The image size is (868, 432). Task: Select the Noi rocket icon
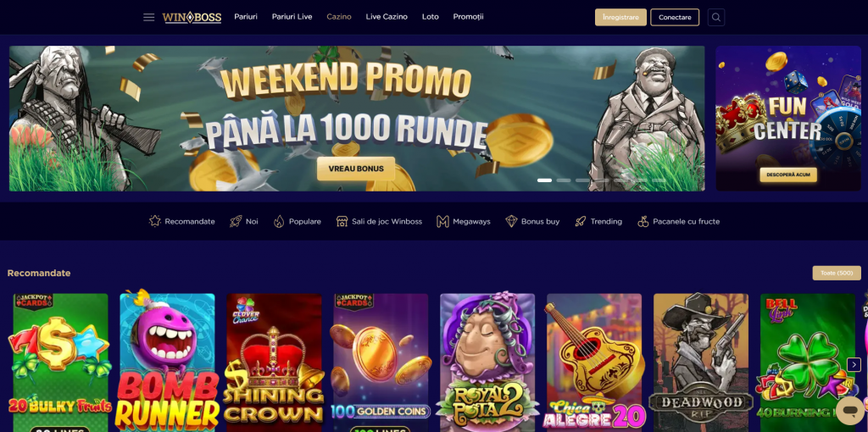(236, 221)
